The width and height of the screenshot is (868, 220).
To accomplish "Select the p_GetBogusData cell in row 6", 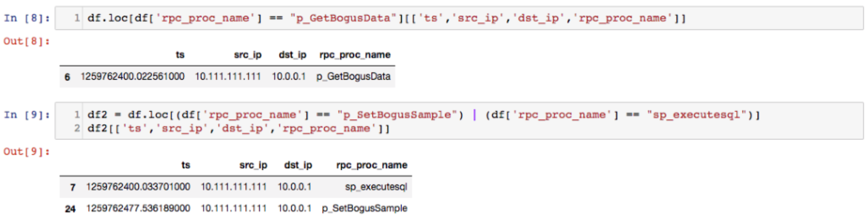I will pyautogui.click(x=353, y=76).
